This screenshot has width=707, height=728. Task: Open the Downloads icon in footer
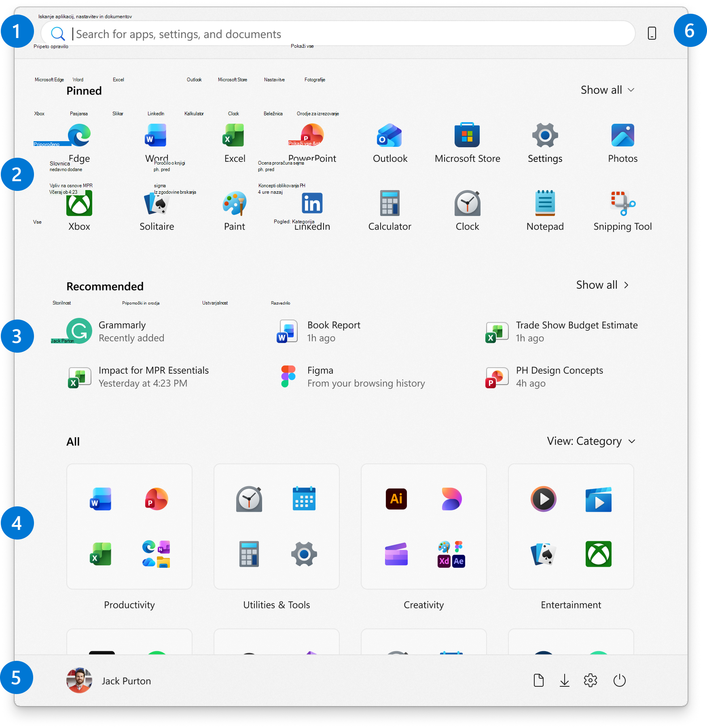[564, 680]
